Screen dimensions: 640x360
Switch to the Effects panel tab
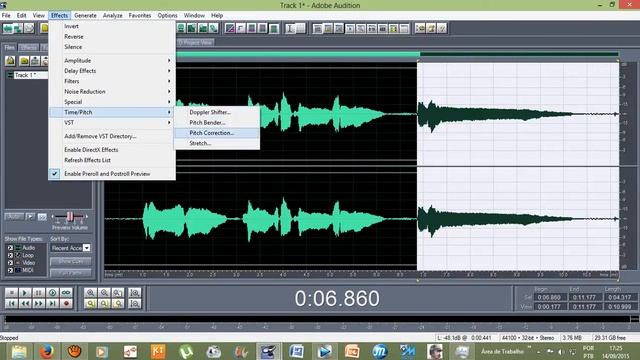point(28,47)
